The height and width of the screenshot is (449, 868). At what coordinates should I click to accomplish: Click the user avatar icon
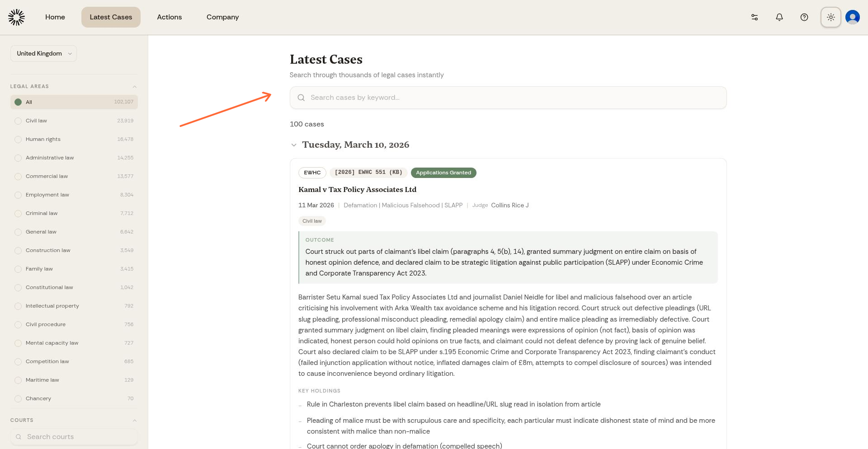(852, 17)
